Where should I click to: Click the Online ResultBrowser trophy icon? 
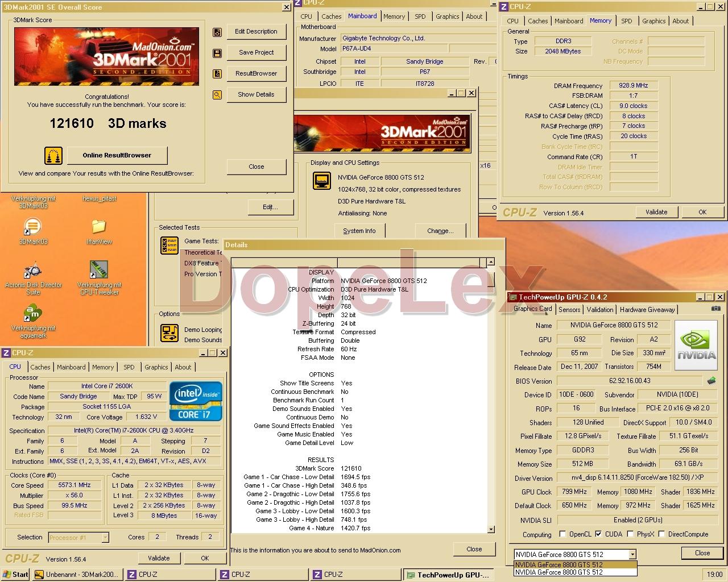pos(53,155)
